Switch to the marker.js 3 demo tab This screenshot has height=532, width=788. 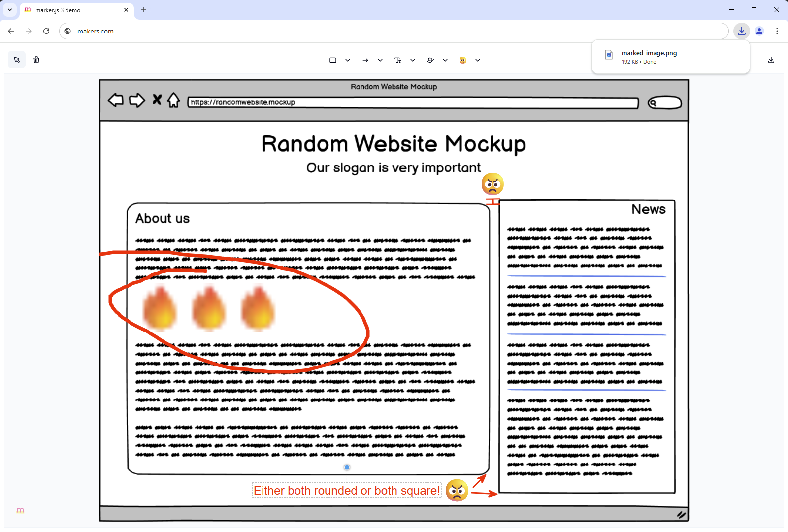pyautogui.click(x=74, y=10)
